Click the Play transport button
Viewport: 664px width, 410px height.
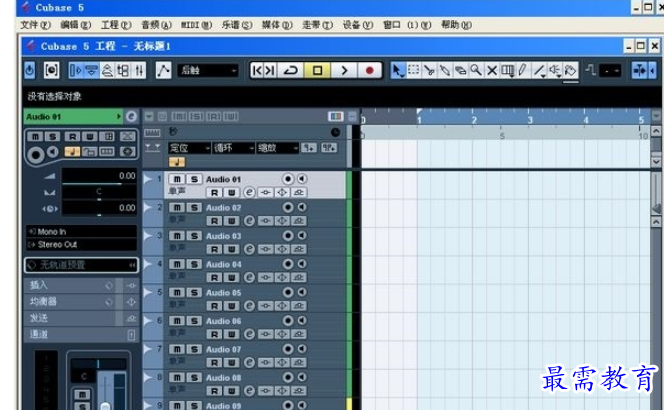coord(343,70)
